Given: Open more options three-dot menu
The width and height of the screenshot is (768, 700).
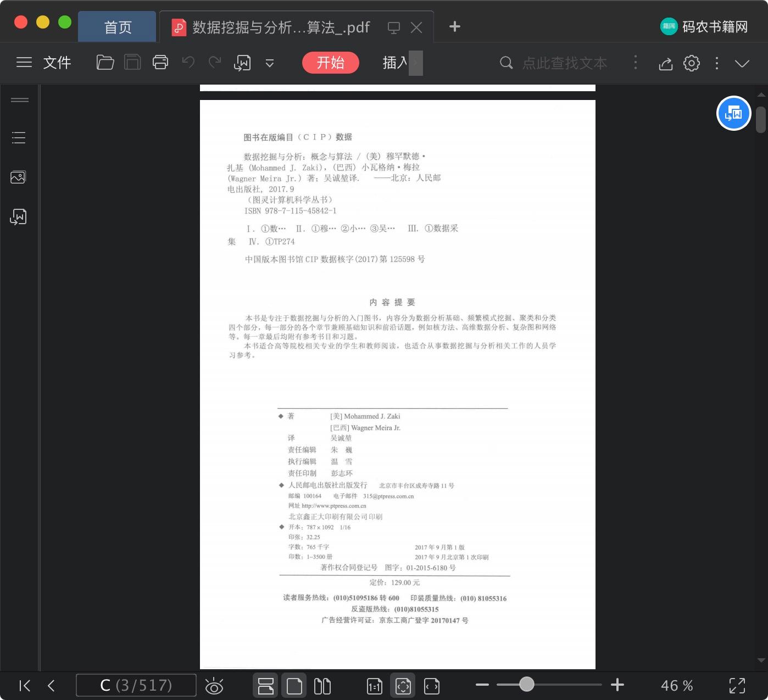Looking at the screenshot, I should coord(717,63).
